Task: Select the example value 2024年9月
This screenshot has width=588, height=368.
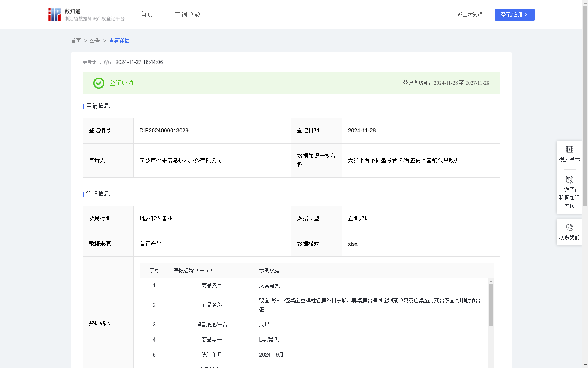Action: (271, 355)
